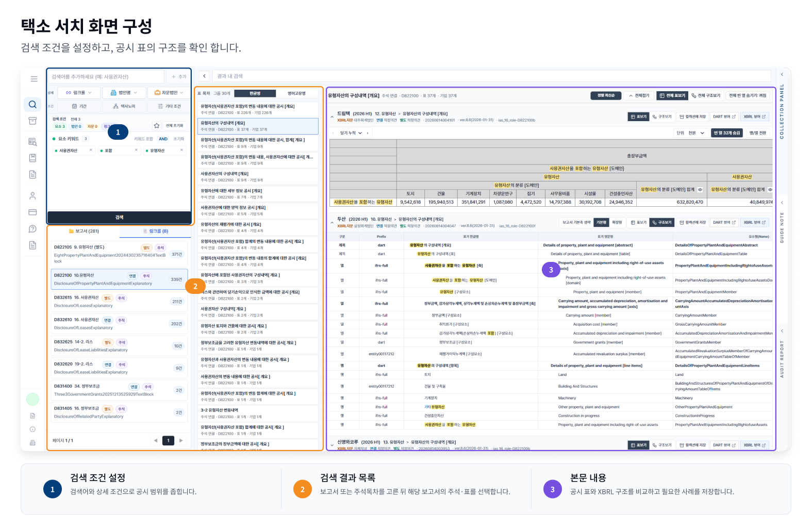
Task: Toggle 빈 열 32개 숨김 button
Action: [x=727, y=133]
